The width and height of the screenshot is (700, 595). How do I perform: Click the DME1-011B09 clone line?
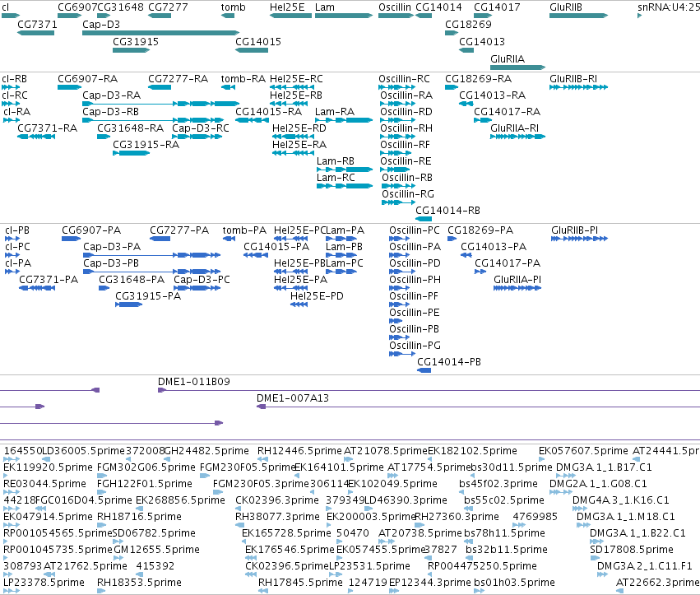tap(429, 390)
